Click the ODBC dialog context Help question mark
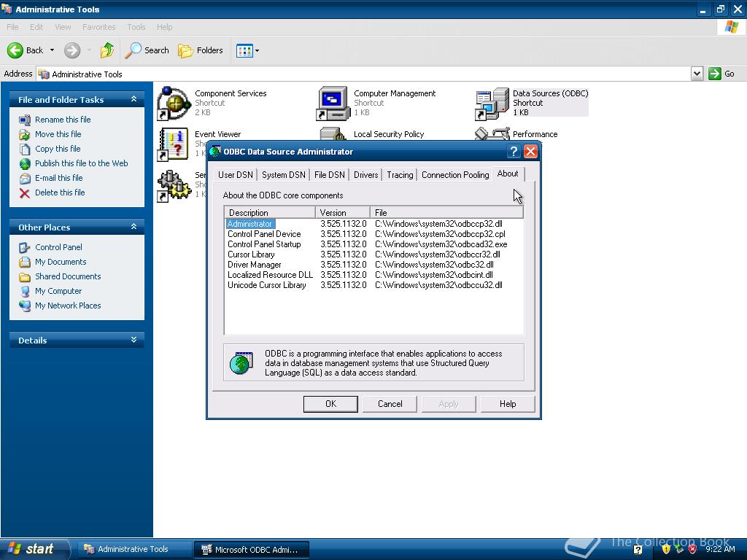The image size is (747, 560). [514, 152]
